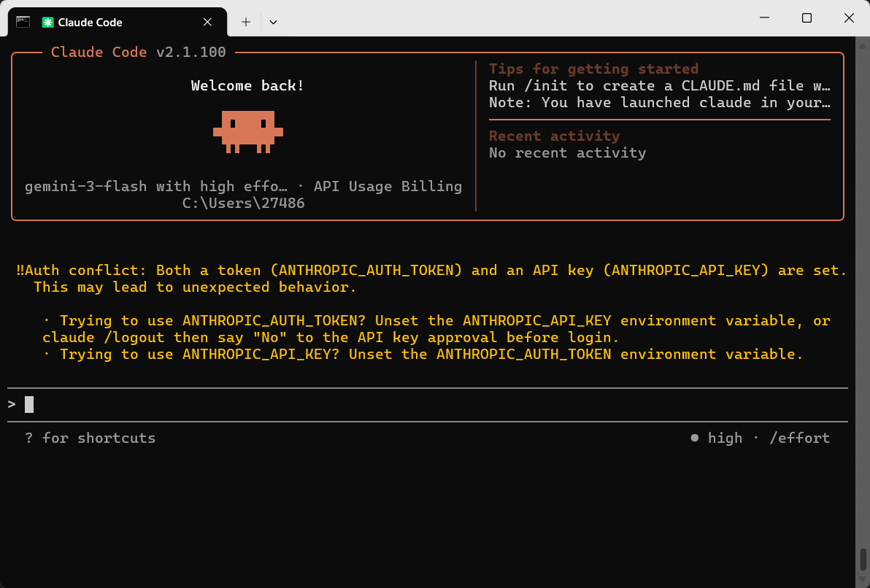The width and height of the screenshot is (870, 588).
Task: Minimize the terminal window
Action: [x=765, y=18]
